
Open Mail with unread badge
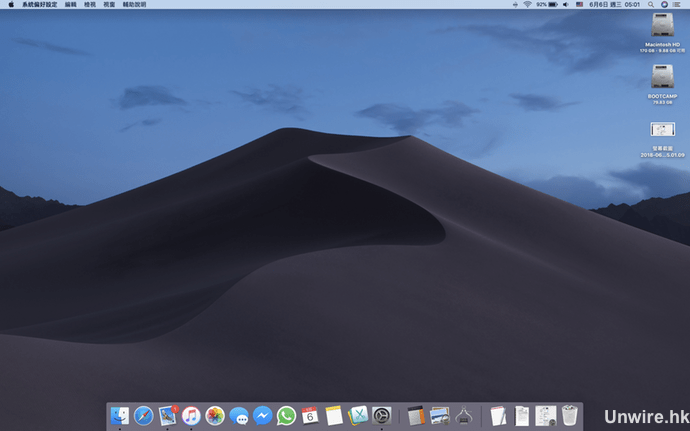[x=168, y=416]
